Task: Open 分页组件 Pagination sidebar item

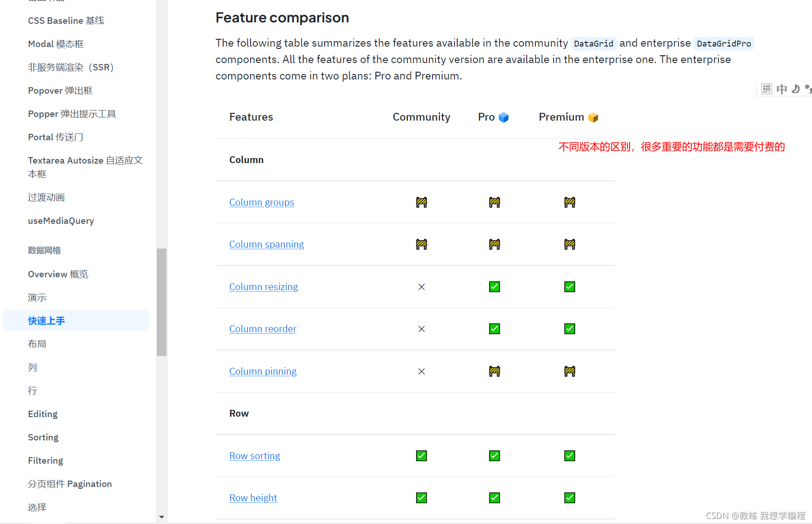Action: [69, 484]
